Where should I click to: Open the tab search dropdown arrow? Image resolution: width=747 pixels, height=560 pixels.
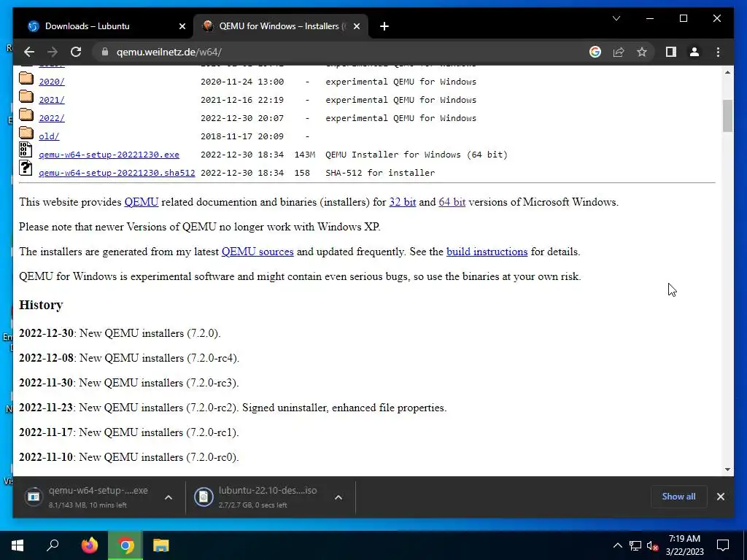tap(616, 18)
